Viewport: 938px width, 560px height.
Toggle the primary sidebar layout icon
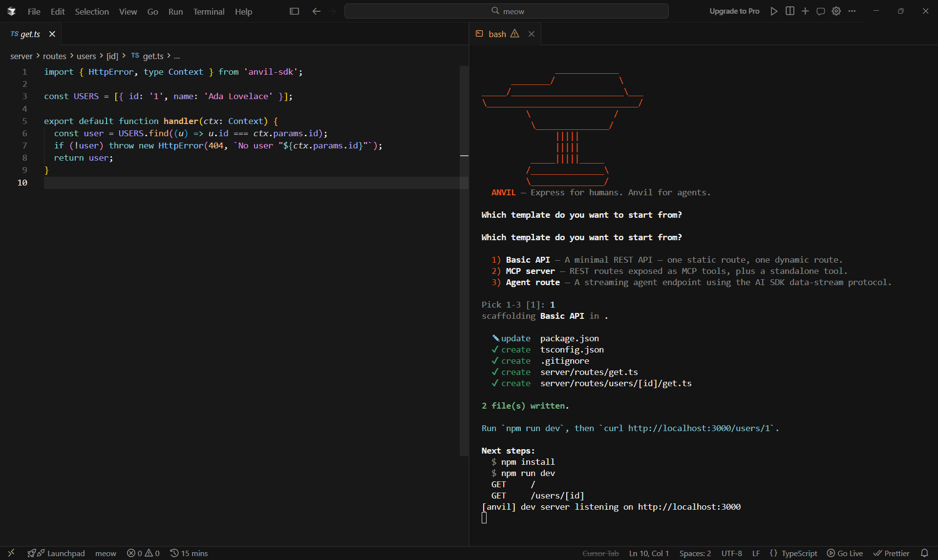click(294, 11)
